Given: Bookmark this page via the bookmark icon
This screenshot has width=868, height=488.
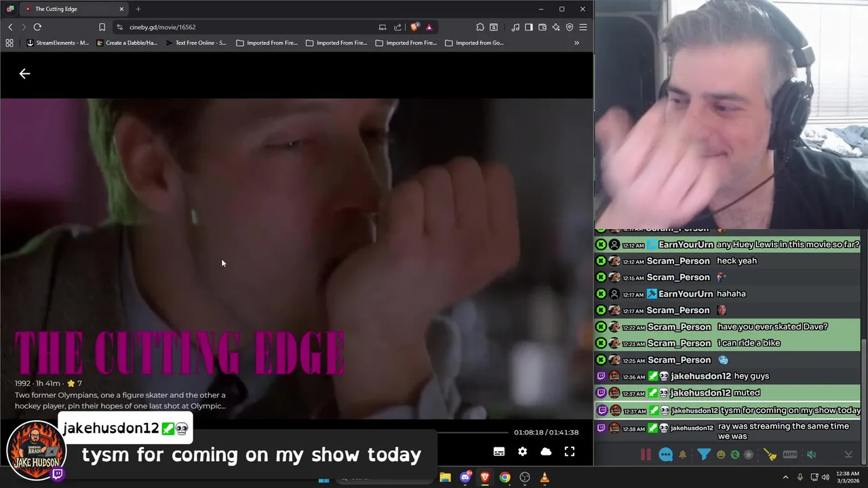Looking at the screenshot, I should (102, 27).
